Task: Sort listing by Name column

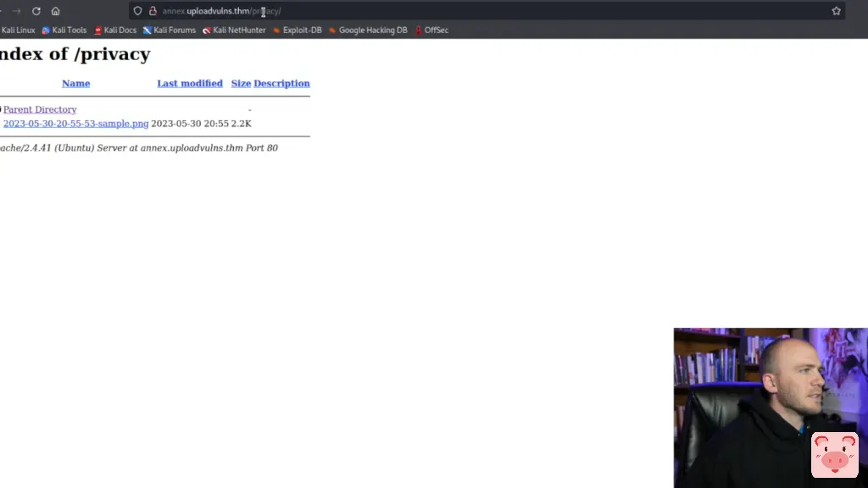Action: (75, 84)
